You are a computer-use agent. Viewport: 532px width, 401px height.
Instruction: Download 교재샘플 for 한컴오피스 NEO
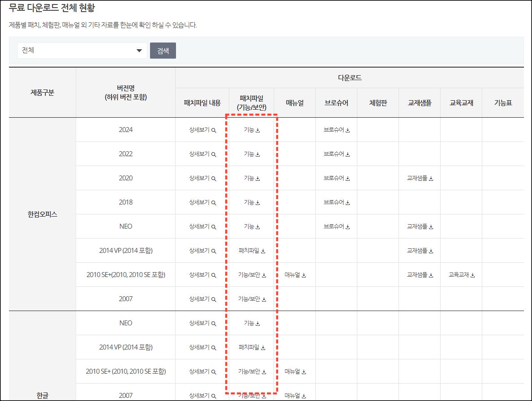point(419,226)
